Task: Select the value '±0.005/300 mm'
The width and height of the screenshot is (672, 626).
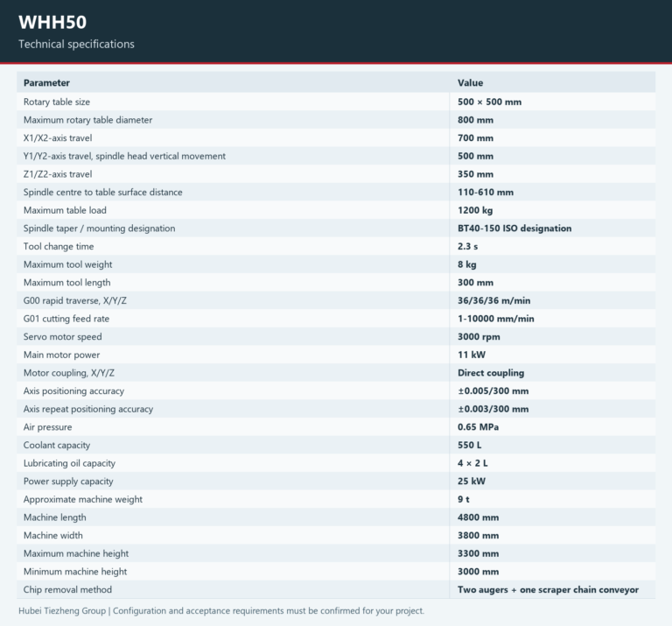Action: click(x=493, y=391)
